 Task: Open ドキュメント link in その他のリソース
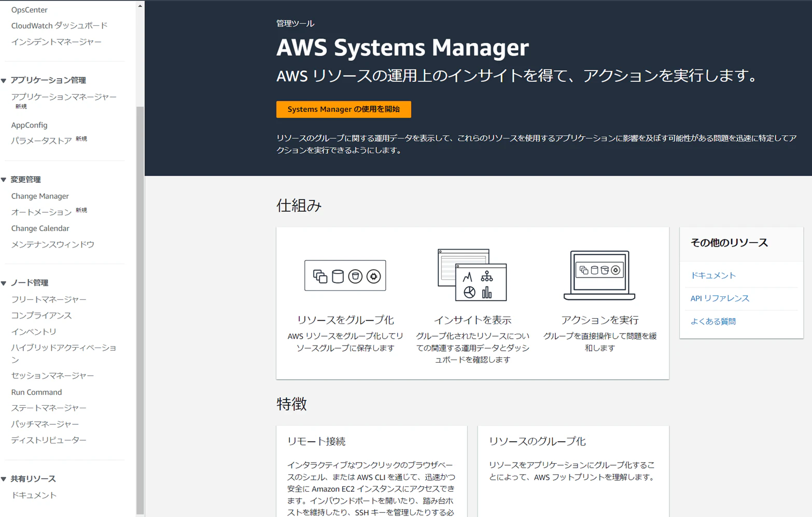click(713, 276)
